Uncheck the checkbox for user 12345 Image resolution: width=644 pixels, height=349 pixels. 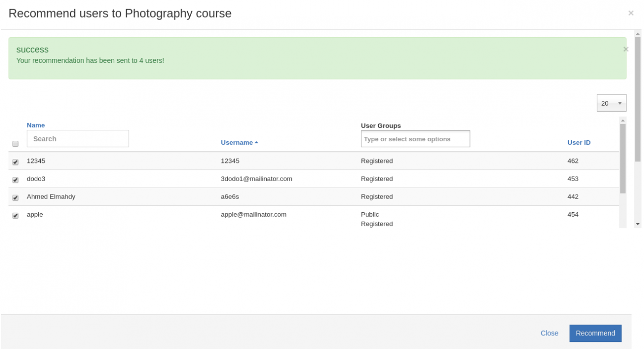[15, 162]
